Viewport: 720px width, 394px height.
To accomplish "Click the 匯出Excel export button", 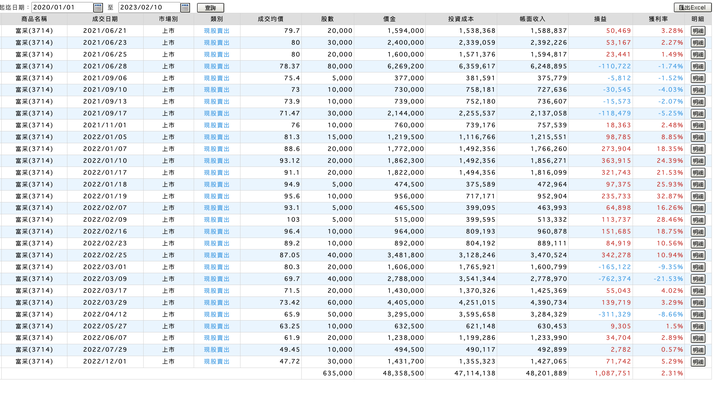I will [692, 7].
